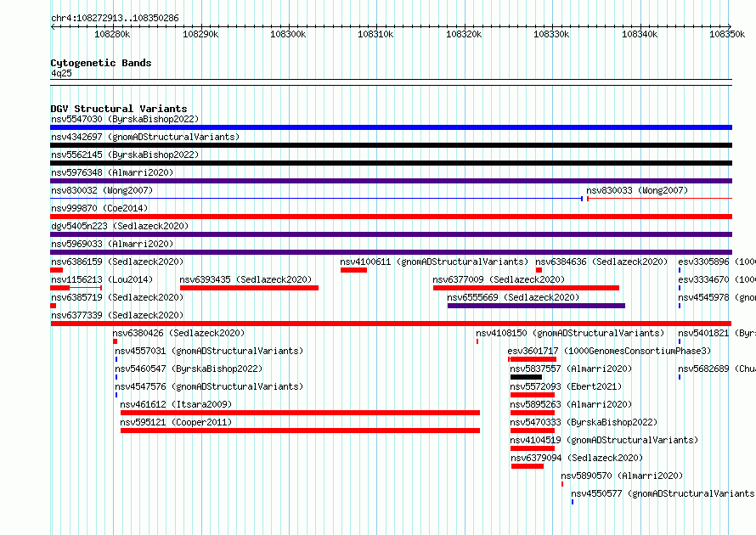The height and width of the screenshot is (535, 756).
Task: Open the nsv6379094 (Sedlazeck2020) label
Action: [577, 458]
